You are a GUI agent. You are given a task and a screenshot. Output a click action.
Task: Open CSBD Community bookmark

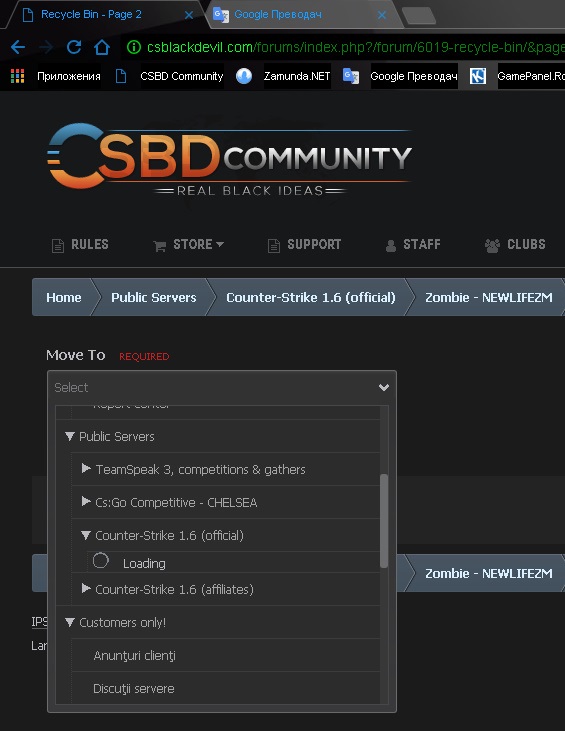pyautogui.click(x=181, y=76)
